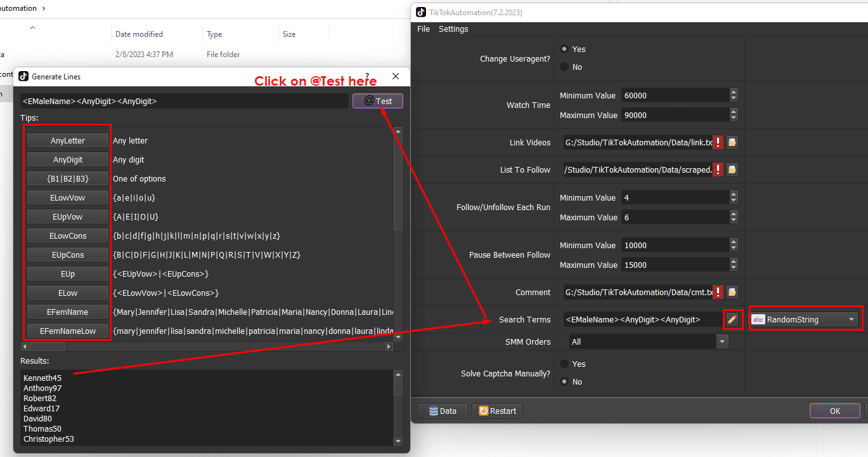Click the Comment path field
Screen dimensions: 868x457
point(637,292)
